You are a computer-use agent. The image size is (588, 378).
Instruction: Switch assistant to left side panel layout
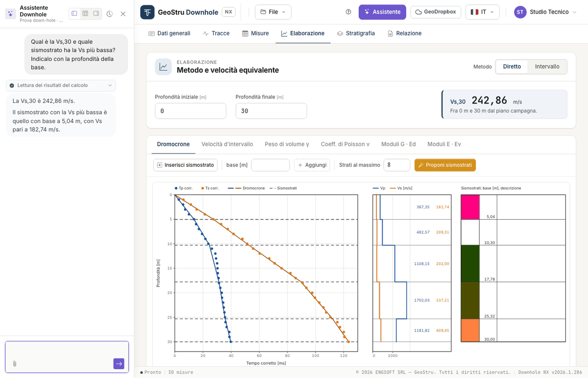[74, 14]
